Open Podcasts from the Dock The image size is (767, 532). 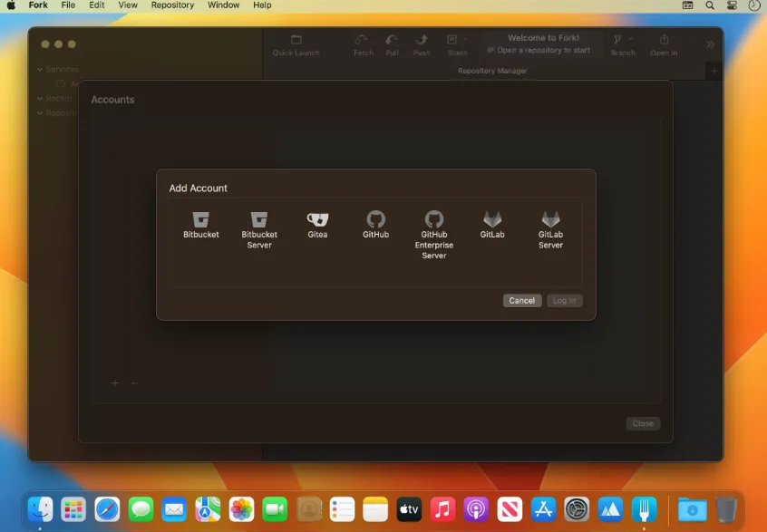tap(476, 509)
